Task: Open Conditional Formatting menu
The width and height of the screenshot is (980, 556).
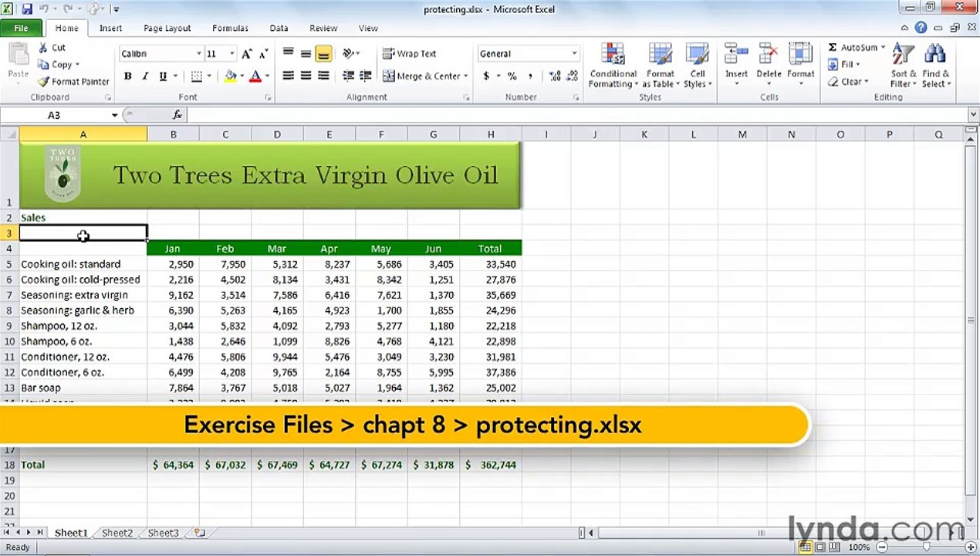Action: pyautogui.click(x=613, y=66)
